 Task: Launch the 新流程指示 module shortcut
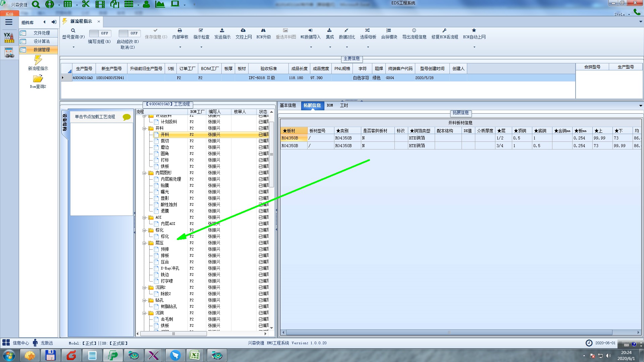click(x=38, y=63)
